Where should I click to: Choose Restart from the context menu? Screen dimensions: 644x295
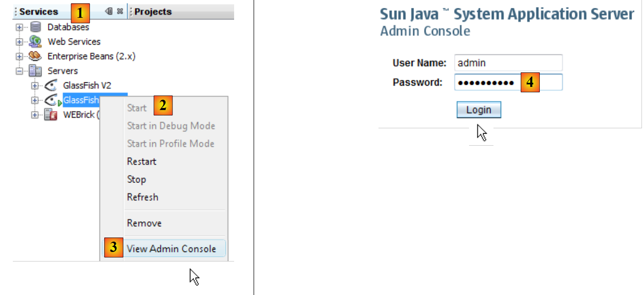pos(141,161)
